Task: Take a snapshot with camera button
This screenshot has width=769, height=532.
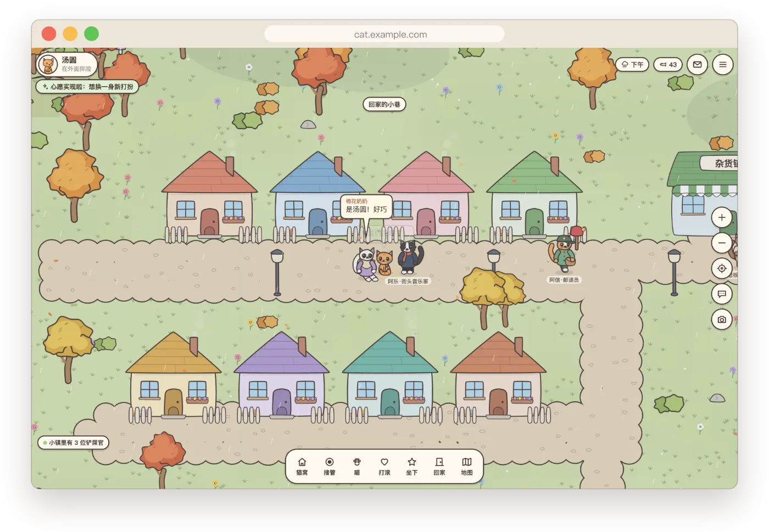Action: 722,320
